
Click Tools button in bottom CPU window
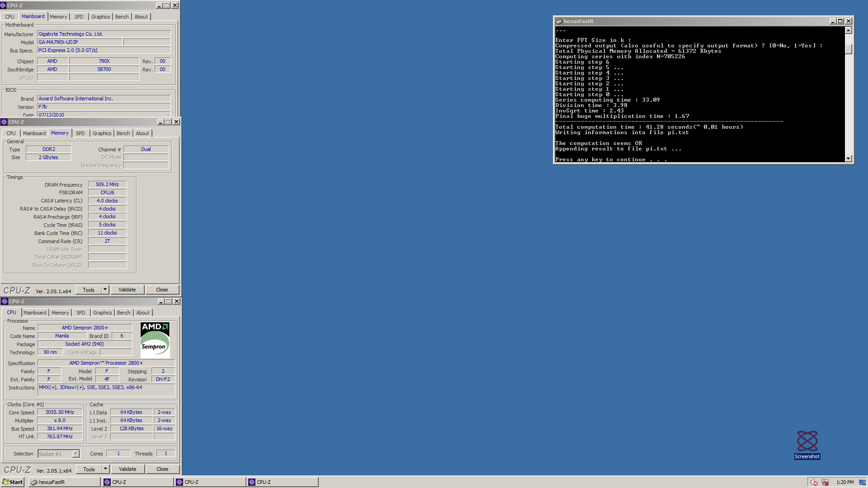(89, 469)
